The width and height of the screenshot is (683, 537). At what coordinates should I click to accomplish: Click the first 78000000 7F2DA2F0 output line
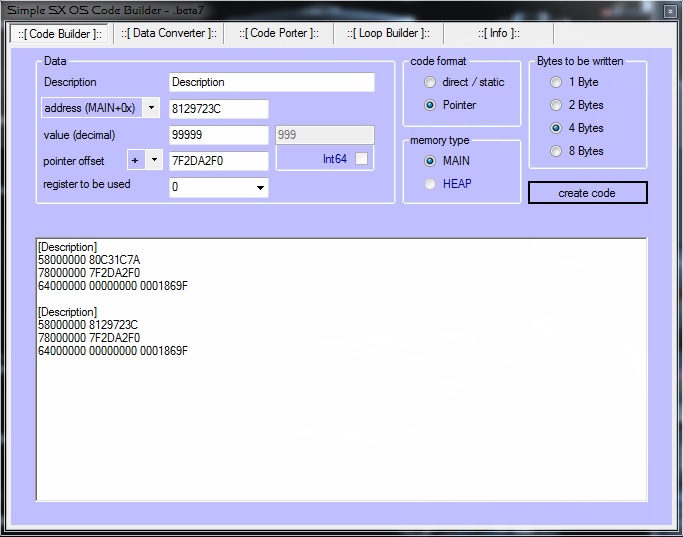click(89, 273)
